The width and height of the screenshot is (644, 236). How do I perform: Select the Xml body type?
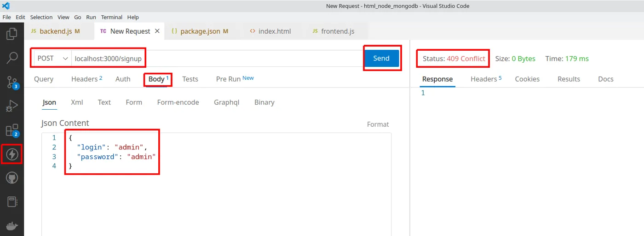click(x=77, y=102)
